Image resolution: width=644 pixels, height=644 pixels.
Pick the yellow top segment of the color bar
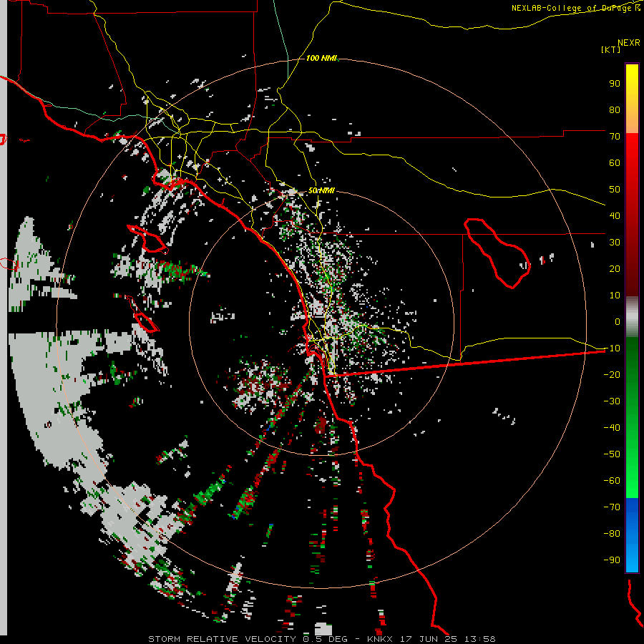click(632, 99)
